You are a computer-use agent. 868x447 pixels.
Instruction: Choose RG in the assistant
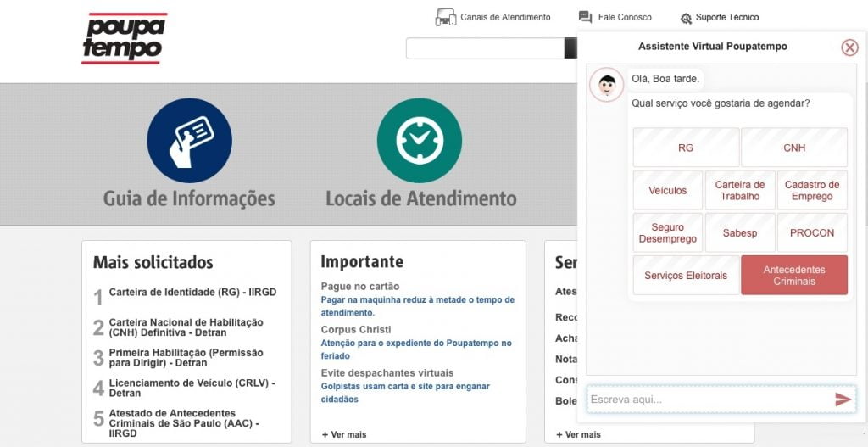(686, 148)
